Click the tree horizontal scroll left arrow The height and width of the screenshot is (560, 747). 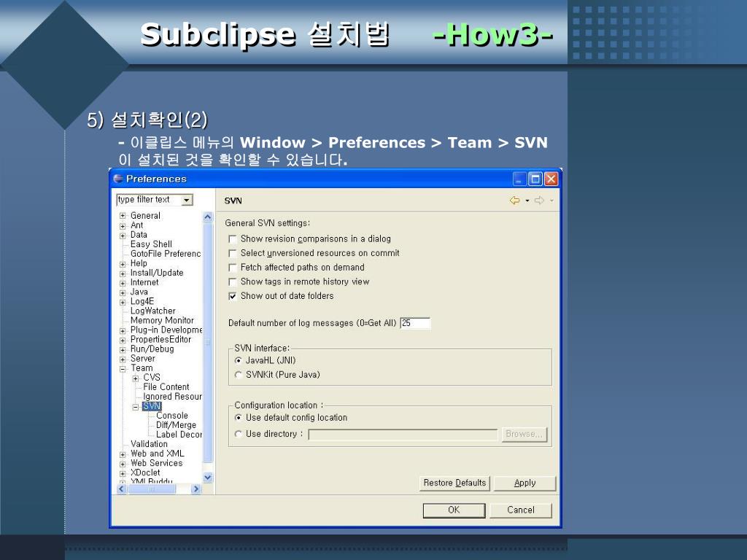[x=122, y=489]
